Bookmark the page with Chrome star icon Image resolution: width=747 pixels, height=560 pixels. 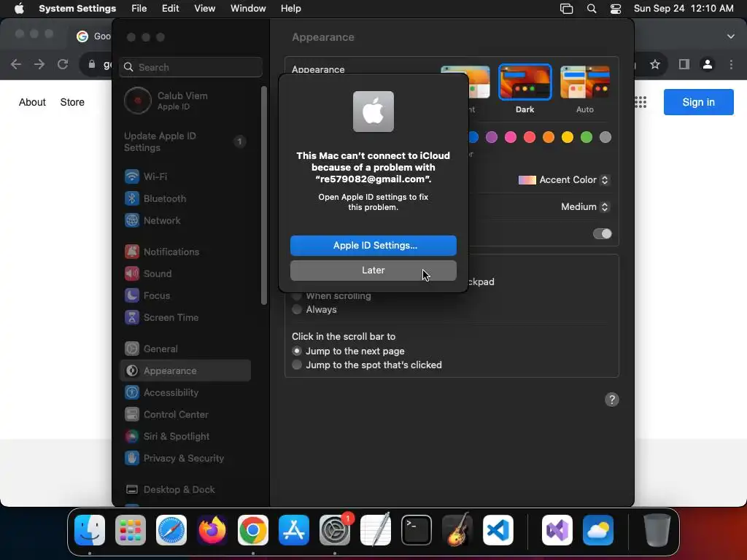pos(655,64)
